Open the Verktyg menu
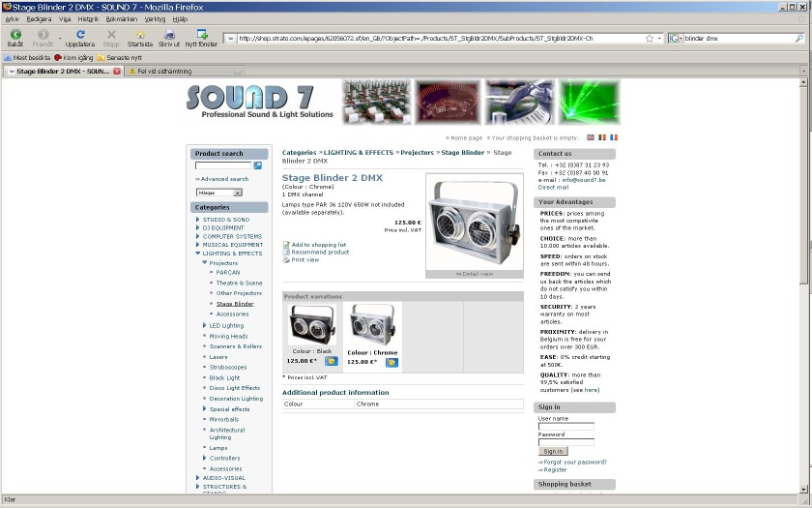 [155, 19]
